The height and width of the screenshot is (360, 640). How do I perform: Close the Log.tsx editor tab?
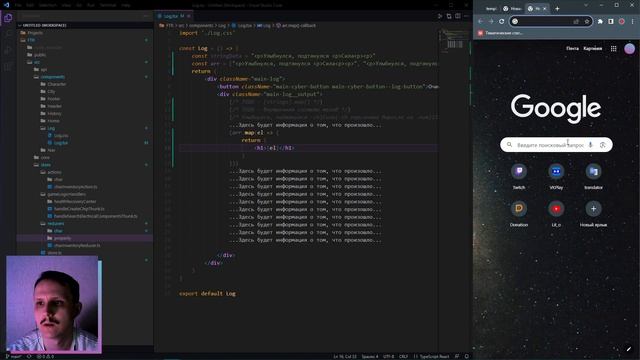click(189, 16)
